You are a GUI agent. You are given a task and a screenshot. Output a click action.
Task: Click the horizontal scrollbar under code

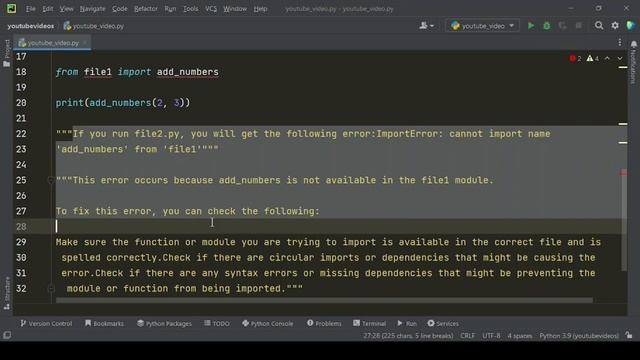(324, 300)
